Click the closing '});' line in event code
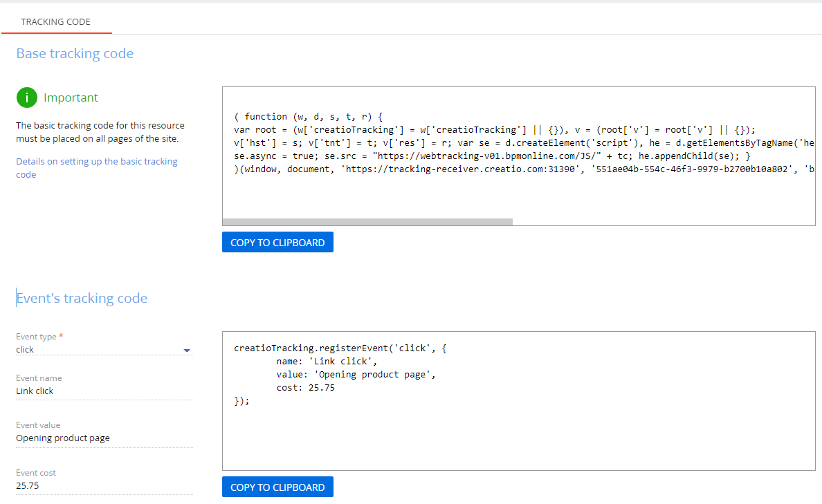Viewport: 822px width, 504px height. coord(241,401)
